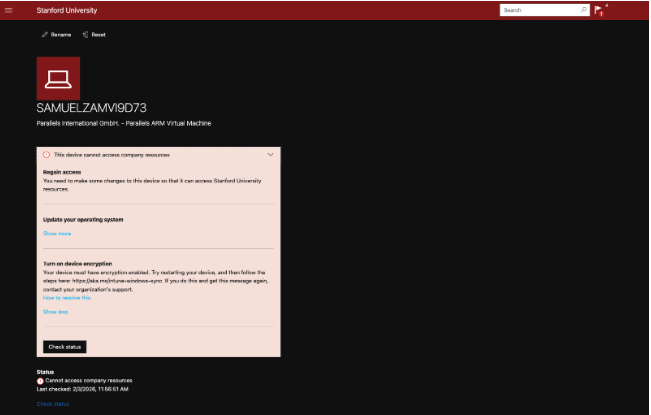Viewport: 651px width, 415px height.
Task: Click the Reset device button
Action: tap(94, 35)
